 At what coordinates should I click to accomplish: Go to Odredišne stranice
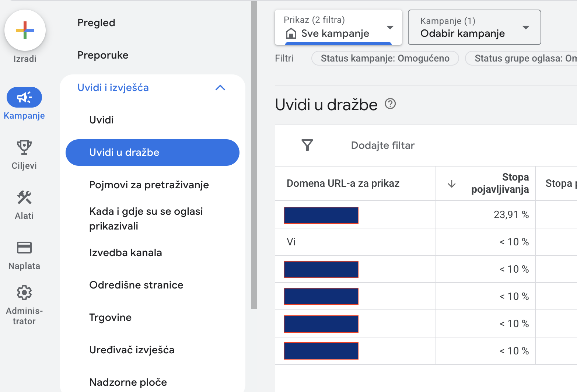click(x=136, y=285)
